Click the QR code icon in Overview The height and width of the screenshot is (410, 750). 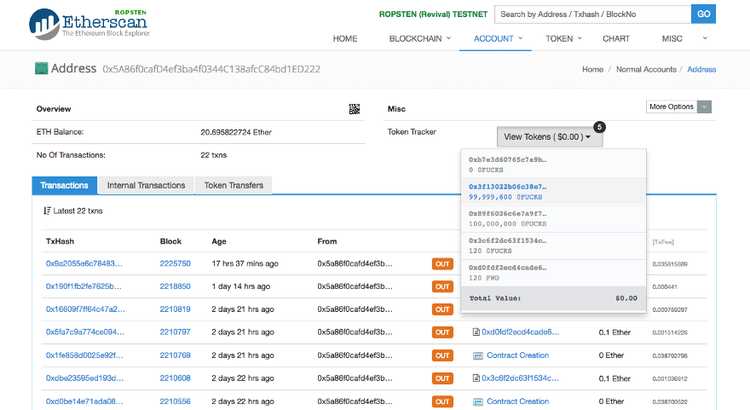[x=354, y=108]
